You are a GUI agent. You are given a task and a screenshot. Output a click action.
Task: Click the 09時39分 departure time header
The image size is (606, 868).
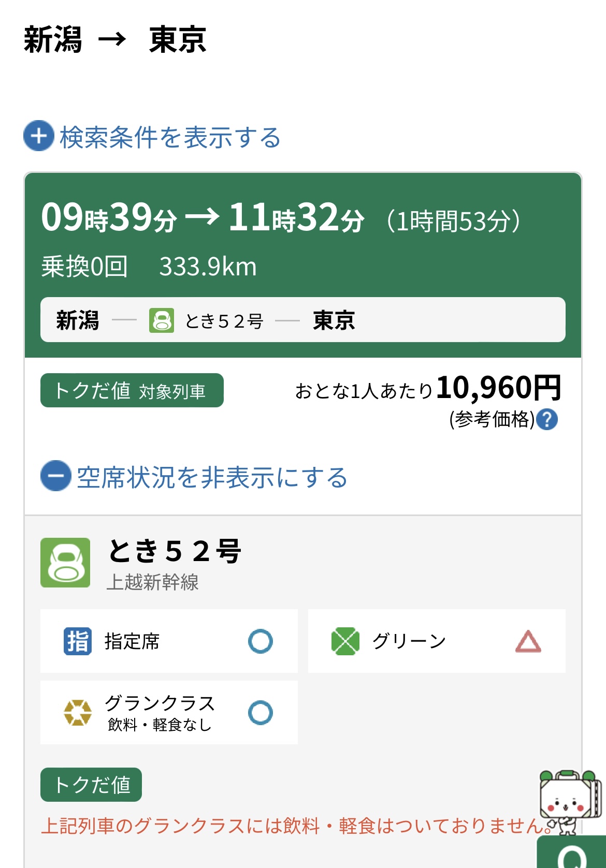[109, 217]
